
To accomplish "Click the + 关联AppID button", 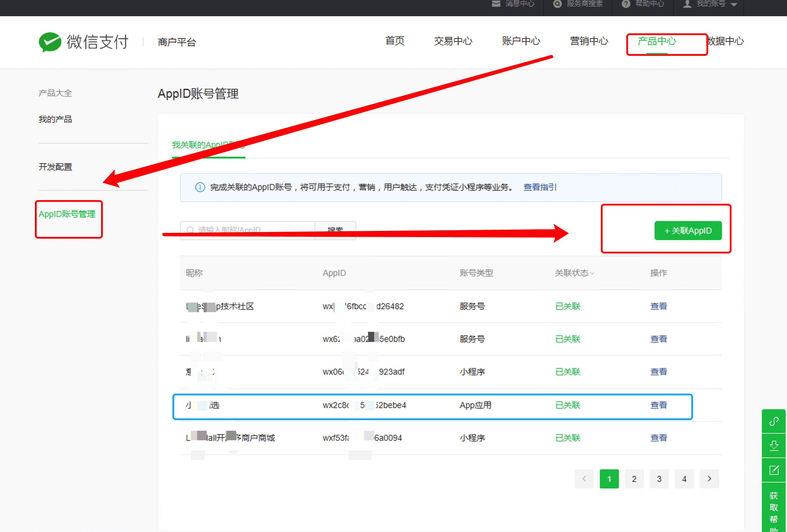I will (x=688, y=231).
